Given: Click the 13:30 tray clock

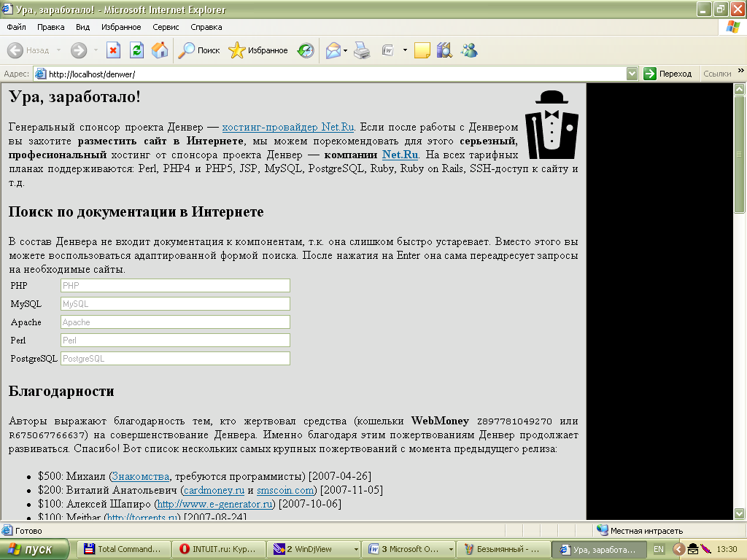Looking at the screenshot, I should tap(727, 549).
